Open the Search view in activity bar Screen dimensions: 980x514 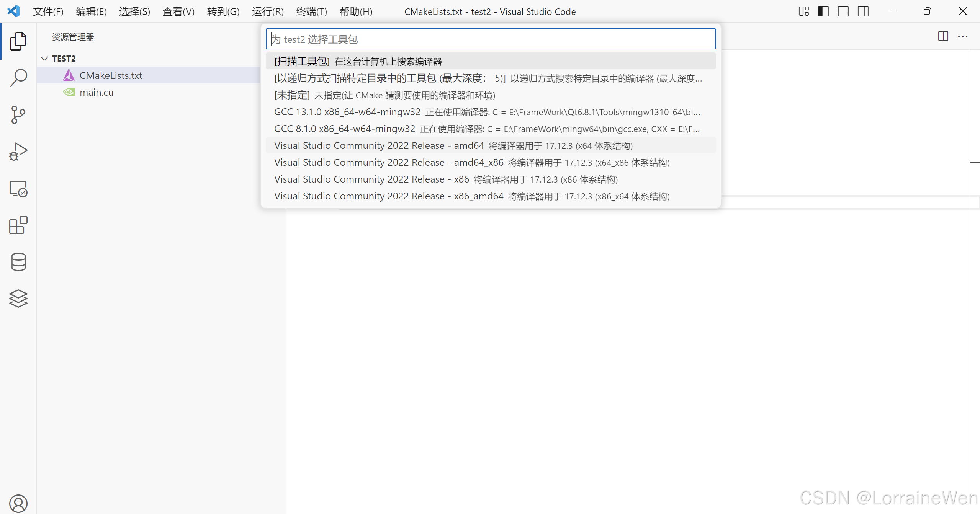(18, 78)
